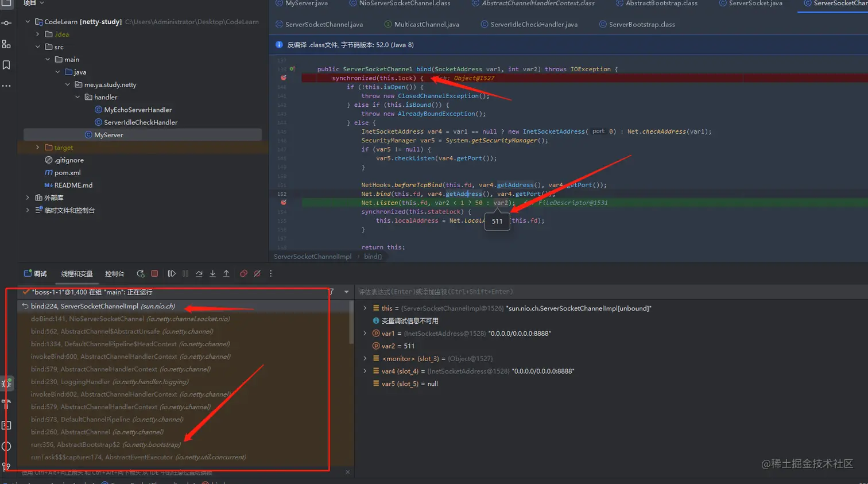This screenshot has width=868, height=484.
Task: Toggle breakpoint on the Net.listen line
Action: (x=284, y=203)
